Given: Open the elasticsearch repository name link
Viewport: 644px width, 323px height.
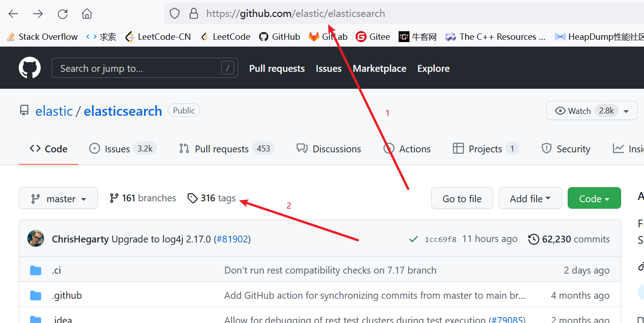Looking at the screenshot, I should pos(123,111).
